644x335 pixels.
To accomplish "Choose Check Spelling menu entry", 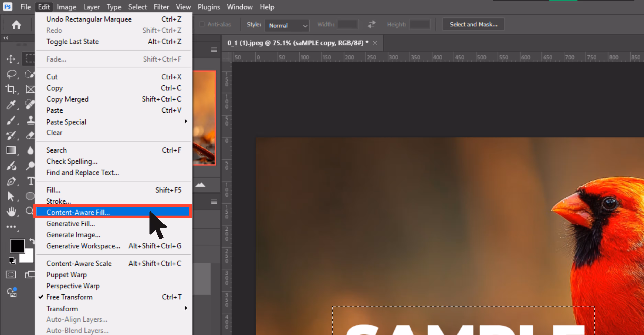I will coord(114,161).
